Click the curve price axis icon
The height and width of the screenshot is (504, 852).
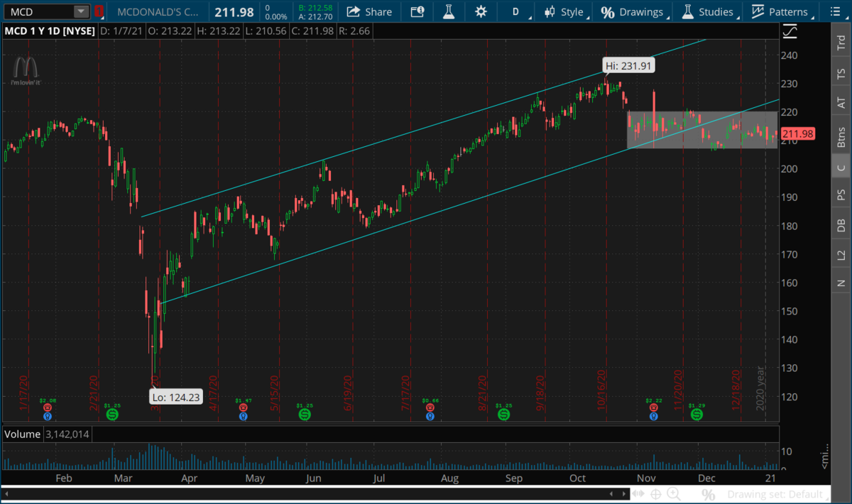tap(790, 32)
